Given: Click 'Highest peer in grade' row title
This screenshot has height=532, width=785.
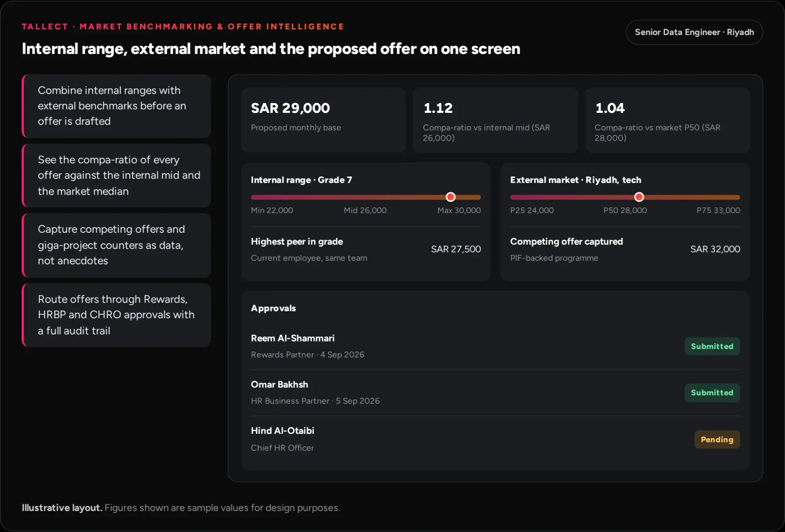Looking at the screenshot, I should point(297,242).
